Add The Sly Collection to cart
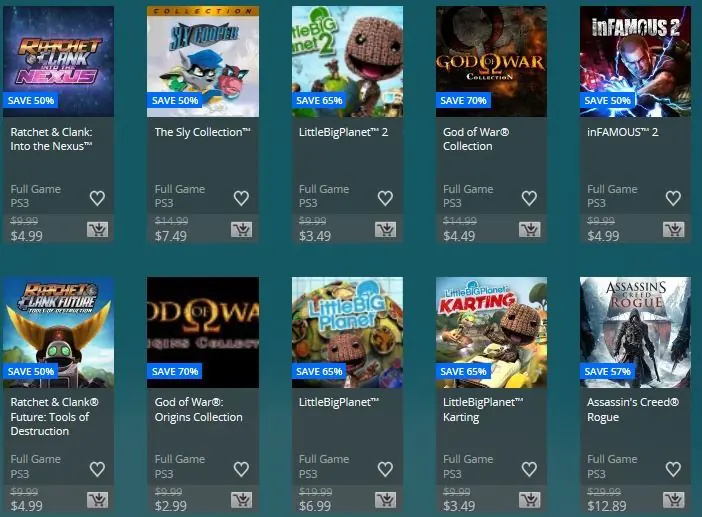This screenshot has width=702, height=517. [241, 230]
